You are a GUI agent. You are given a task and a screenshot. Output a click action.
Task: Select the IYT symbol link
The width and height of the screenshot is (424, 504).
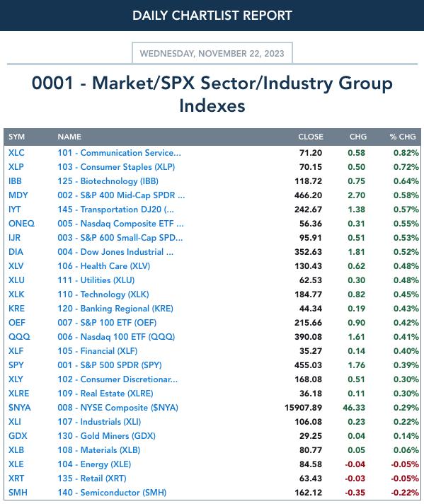(14, 210)
